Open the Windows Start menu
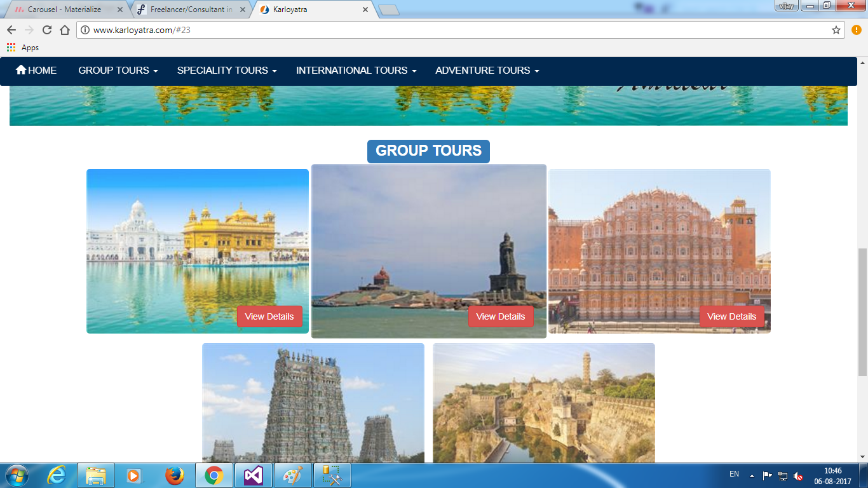 (16, 475)
